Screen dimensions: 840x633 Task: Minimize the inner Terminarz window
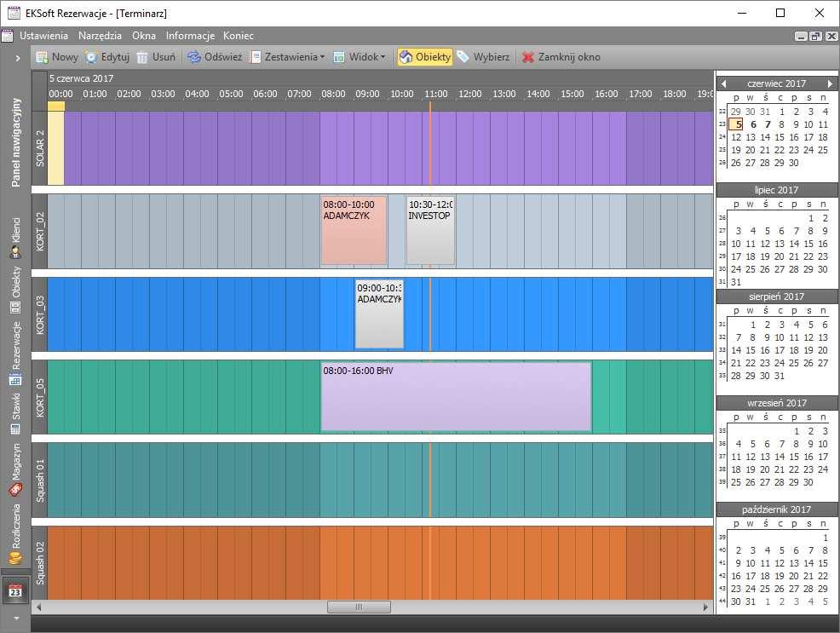click(x=802, y=37)
